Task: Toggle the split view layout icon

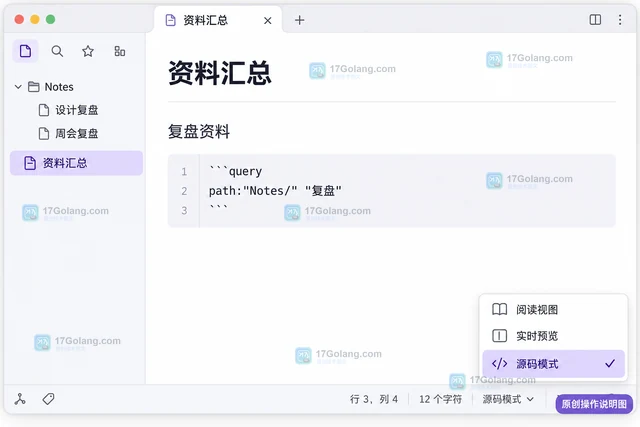Action: pos(595,20)
